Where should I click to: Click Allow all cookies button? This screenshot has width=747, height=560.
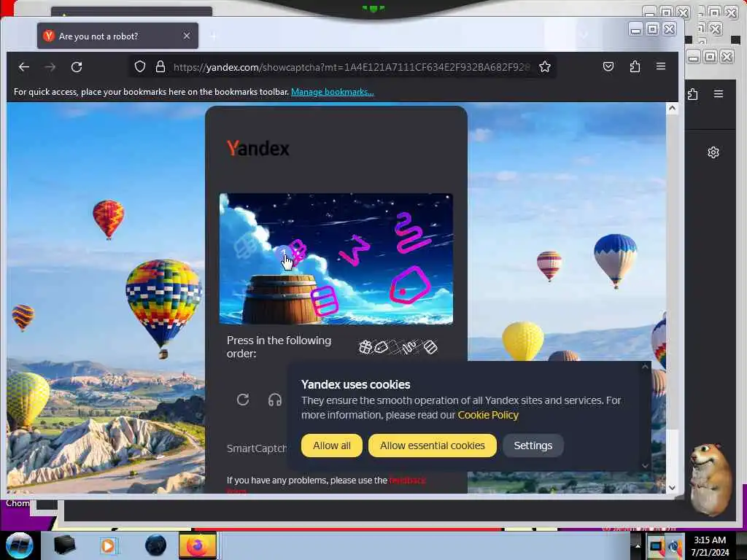coord(332,446)
